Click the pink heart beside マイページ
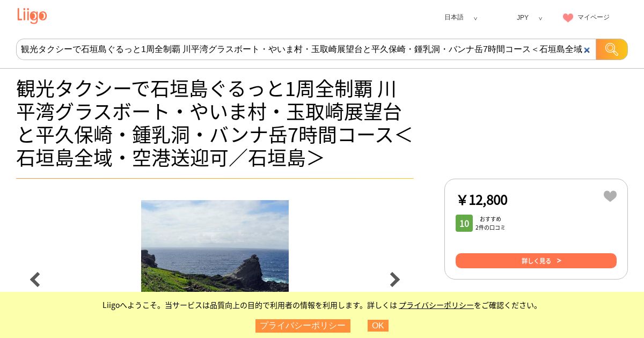This screenshot has width=644, height=338. (x=568, y=18)
